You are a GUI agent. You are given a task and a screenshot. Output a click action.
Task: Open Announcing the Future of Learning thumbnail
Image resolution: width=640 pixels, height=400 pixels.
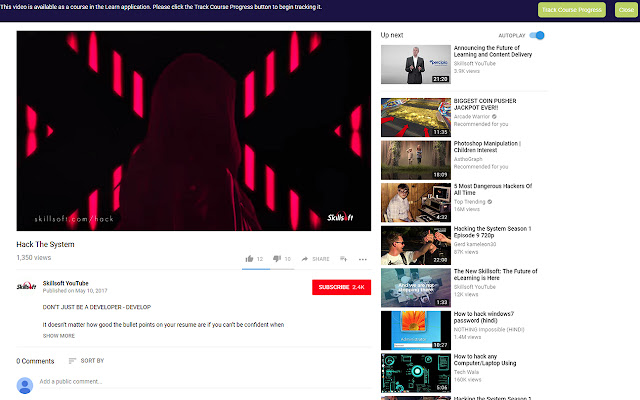(416, 64)
